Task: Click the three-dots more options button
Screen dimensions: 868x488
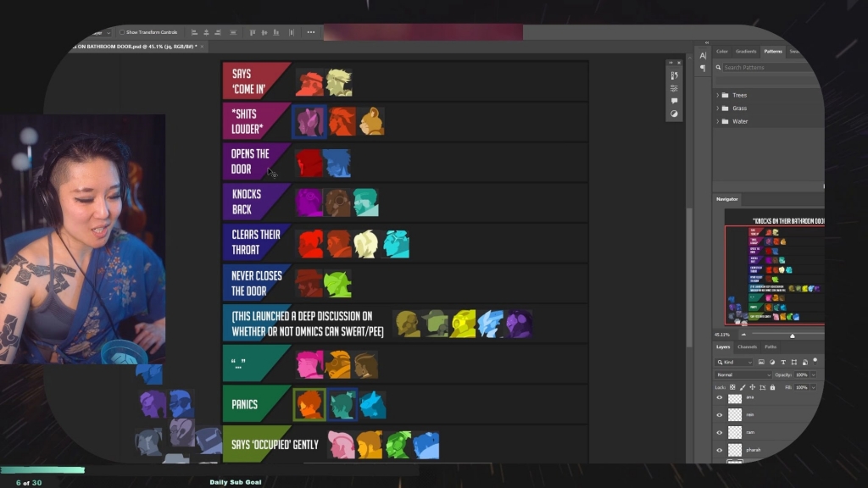Action: tap(310, 32)
